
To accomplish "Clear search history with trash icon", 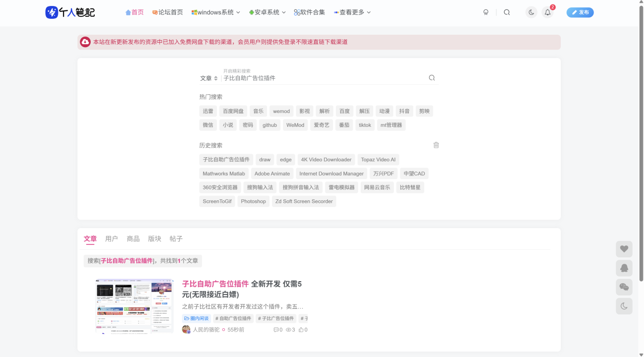I will click(436, 145).
